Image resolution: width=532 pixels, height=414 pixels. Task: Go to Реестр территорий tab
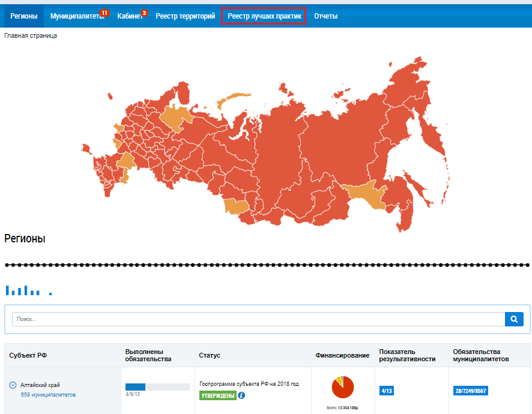185,16
